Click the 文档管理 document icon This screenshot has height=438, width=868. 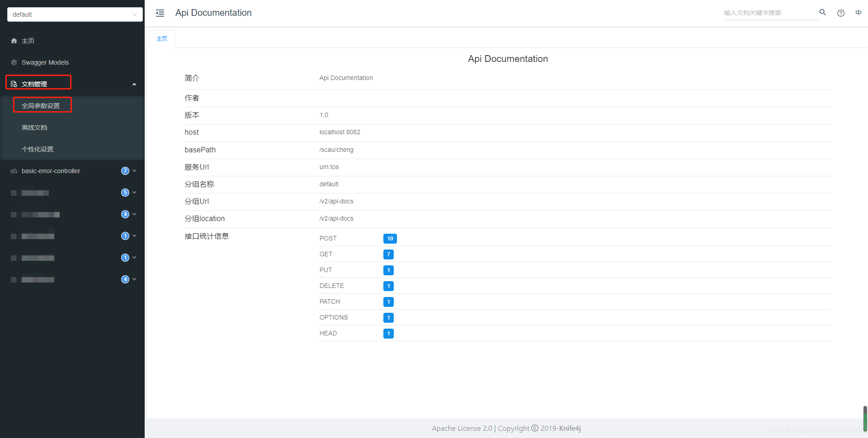pyautogui.click(x=14, y=84)
